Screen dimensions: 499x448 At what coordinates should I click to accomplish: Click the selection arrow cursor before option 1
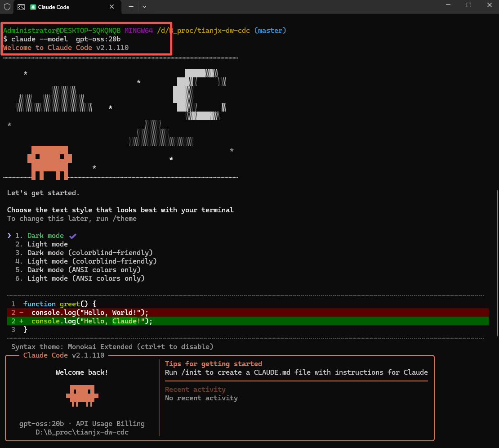click(x=9, y=236)
